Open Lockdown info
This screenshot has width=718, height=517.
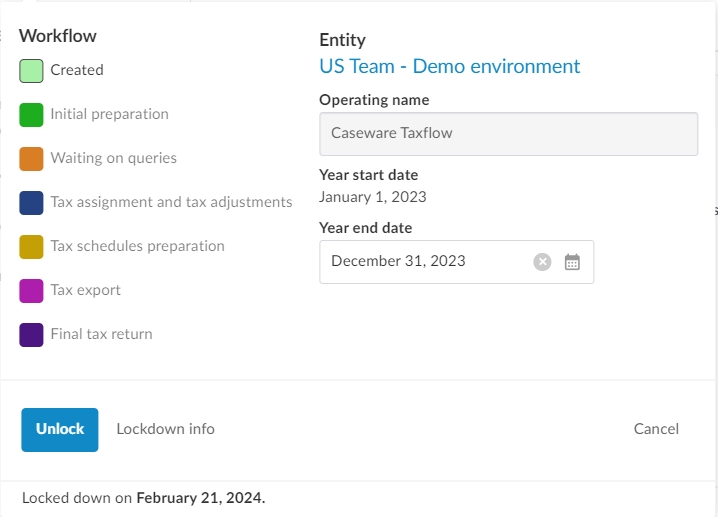(x=165, y=429)
